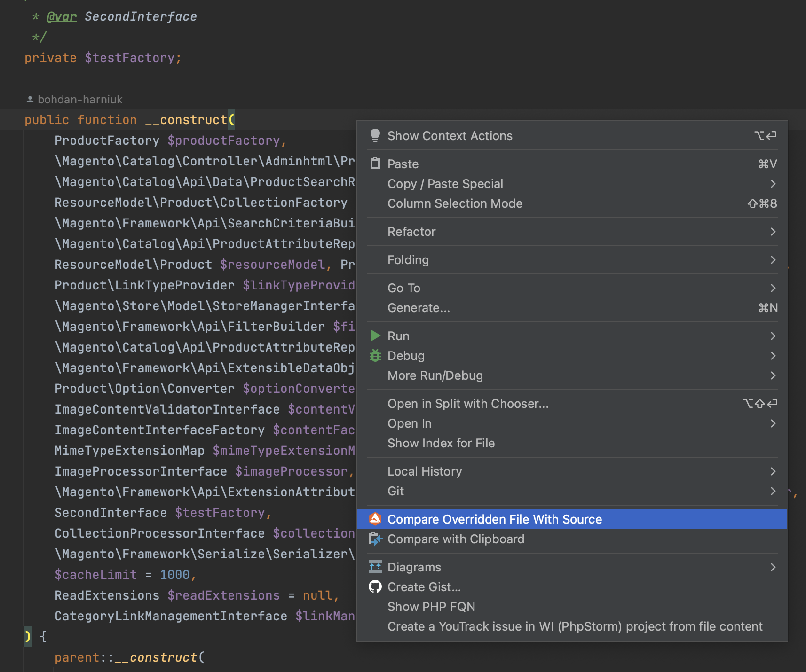Click the green Run triangle icon

375,336
